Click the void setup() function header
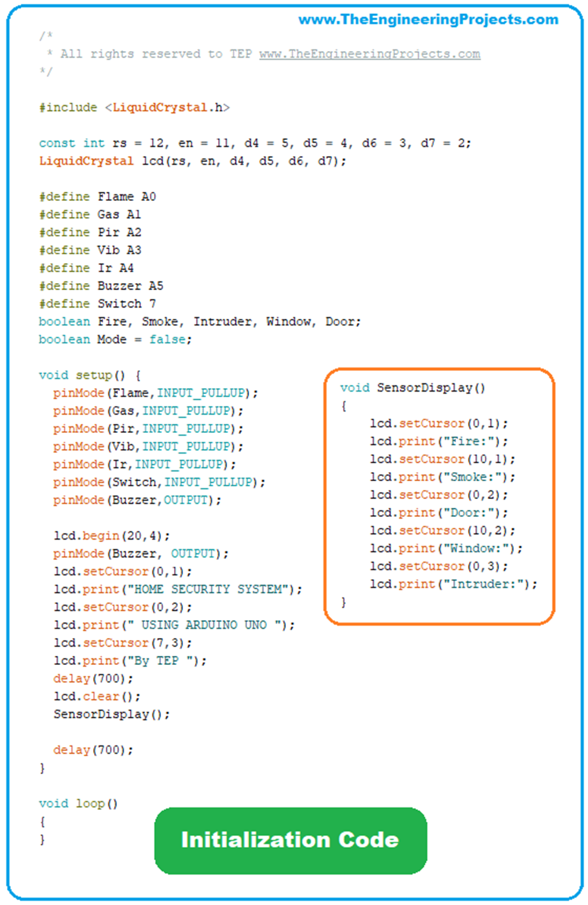 [x=90, y=375]
